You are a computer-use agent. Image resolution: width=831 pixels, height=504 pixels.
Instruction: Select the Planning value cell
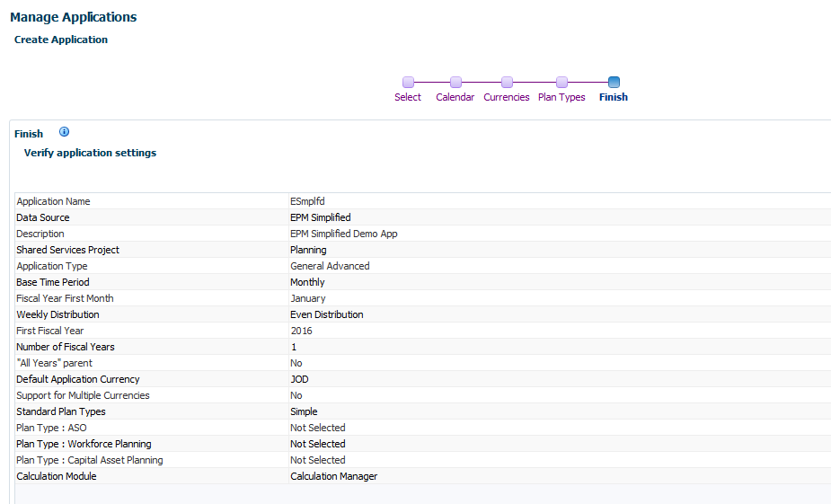click(x=308, y=250)
